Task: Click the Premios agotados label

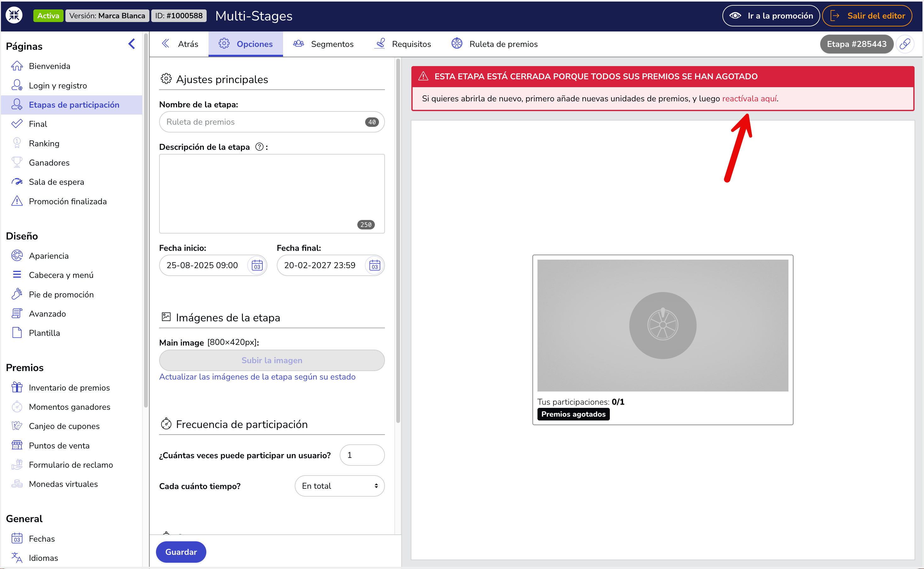Action: pyautogui.click(x=573, y=414)
